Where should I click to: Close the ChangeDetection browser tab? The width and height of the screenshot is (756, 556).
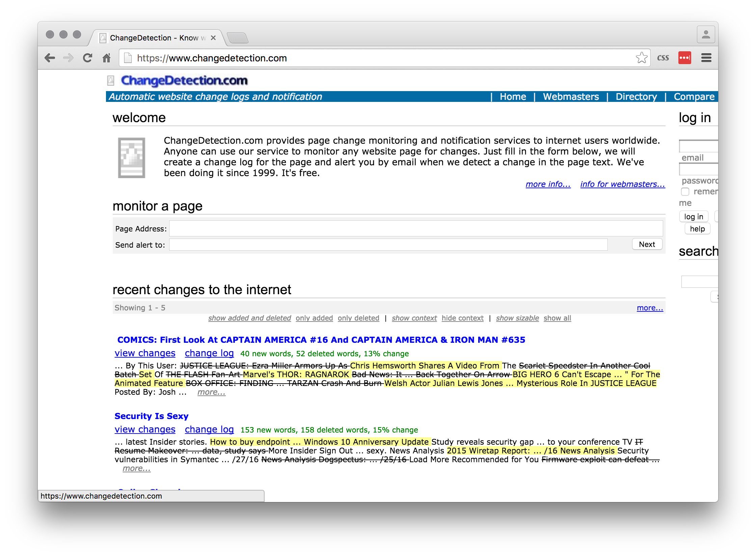click(213, 38)
